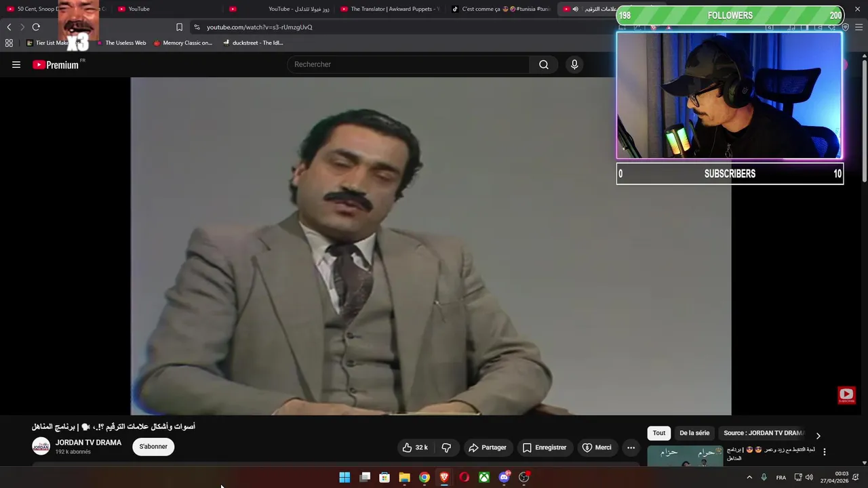This screenshot has height=488, width=868.
Task: Click the Merci thanks button
Action: point(597,447)
